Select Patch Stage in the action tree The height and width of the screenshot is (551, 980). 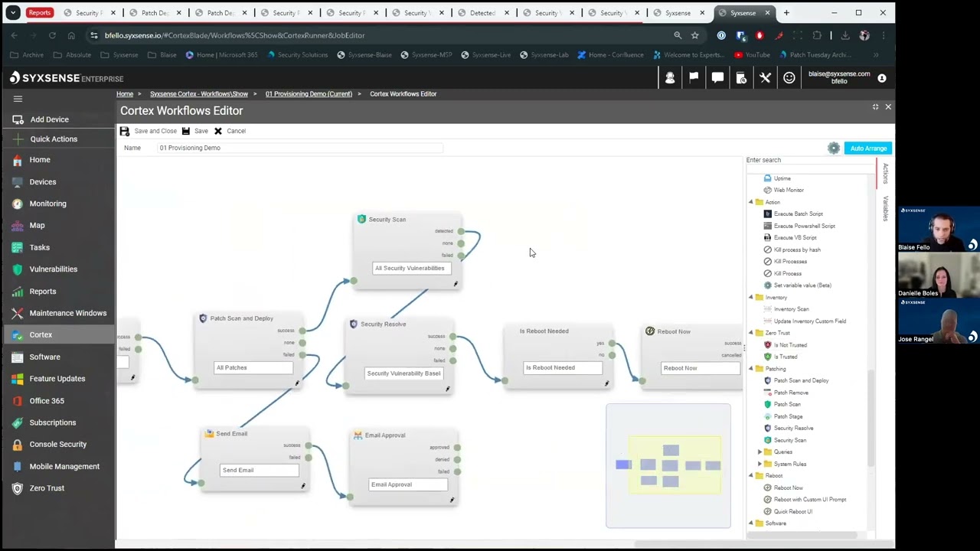coord(788,416)
